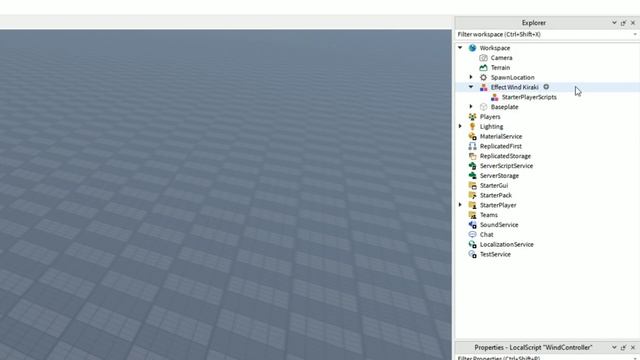
Task: Click the SoundService speaker icon
Action: (x=472, y=224)
